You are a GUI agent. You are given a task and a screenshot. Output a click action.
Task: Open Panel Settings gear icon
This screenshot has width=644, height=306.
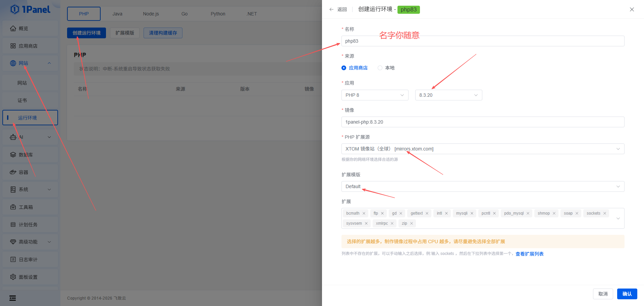click(13, 277)
